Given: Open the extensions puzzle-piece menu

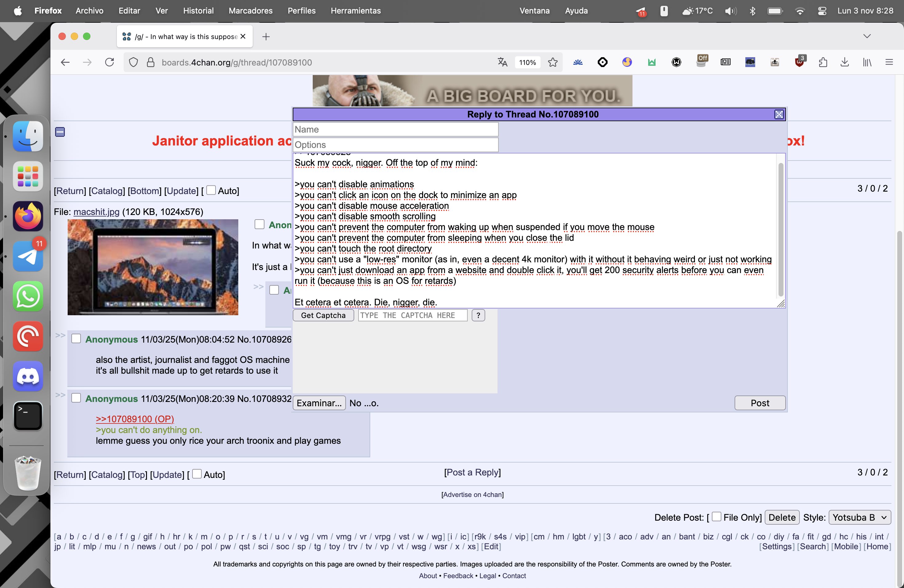Looking at the screenshot, I should (x=823, y=62).
